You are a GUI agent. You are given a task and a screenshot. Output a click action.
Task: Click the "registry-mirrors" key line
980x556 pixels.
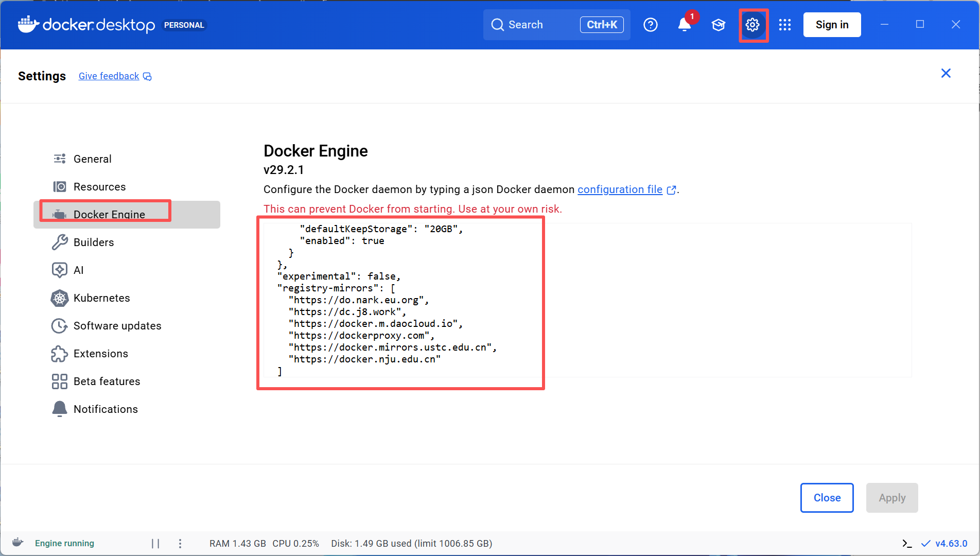tap(336, 288)
